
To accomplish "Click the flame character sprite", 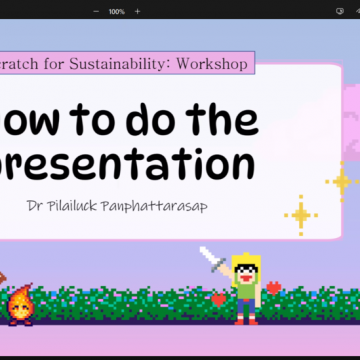I will tap(21, 305).
